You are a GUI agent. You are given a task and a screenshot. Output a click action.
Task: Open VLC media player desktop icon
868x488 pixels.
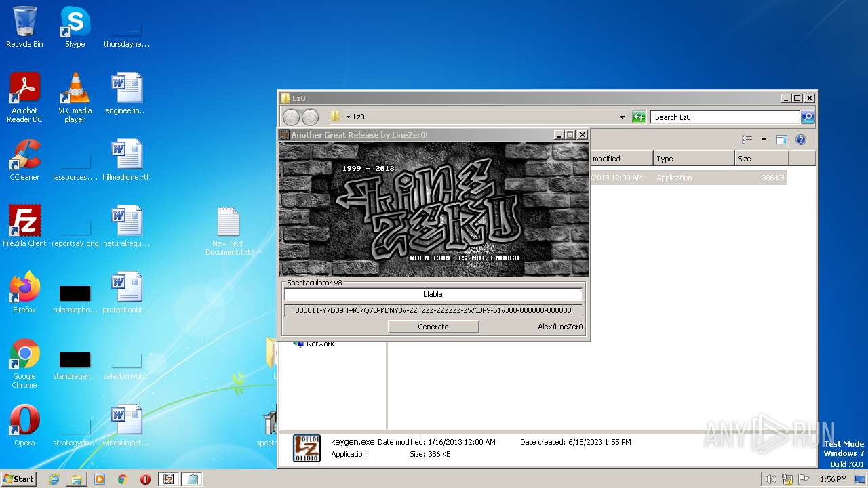pyautogui.click(x=75, y=98)
